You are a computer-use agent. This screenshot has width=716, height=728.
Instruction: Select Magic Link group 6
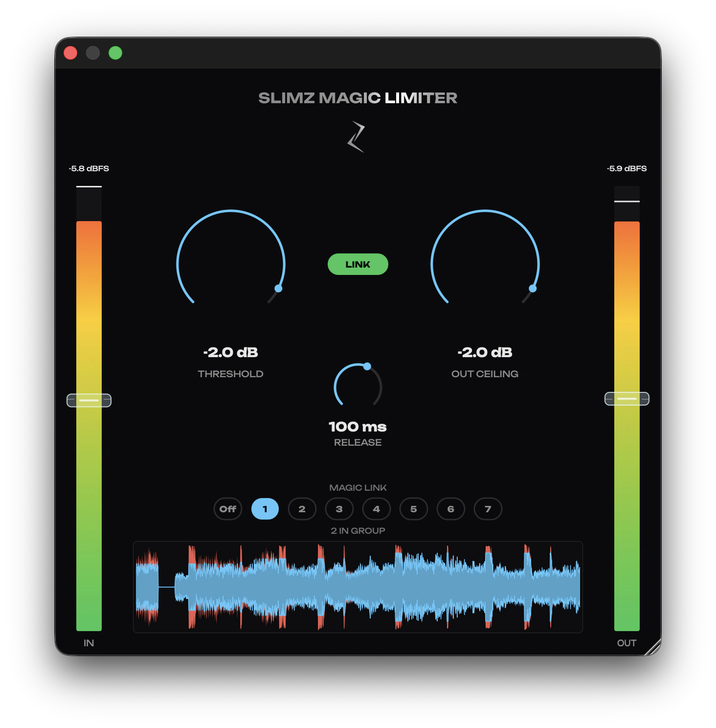(451, 509)
